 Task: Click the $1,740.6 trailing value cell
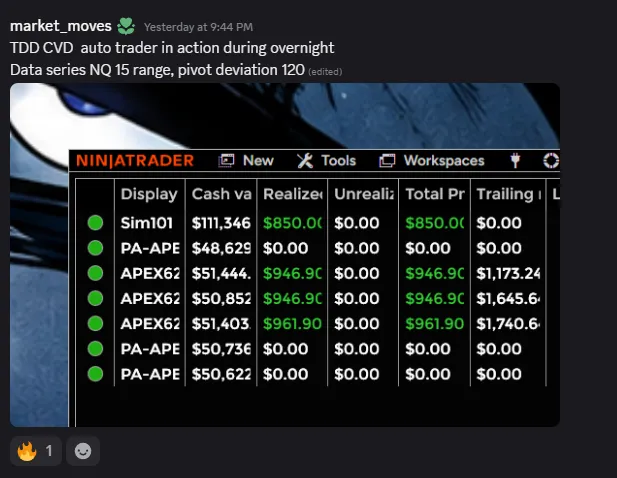tap(508, 324)
